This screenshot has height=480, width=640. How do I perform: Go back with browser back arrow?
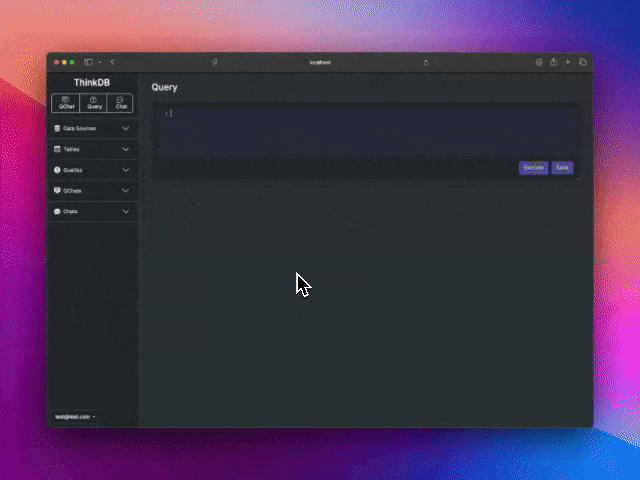tap(112, 62)
